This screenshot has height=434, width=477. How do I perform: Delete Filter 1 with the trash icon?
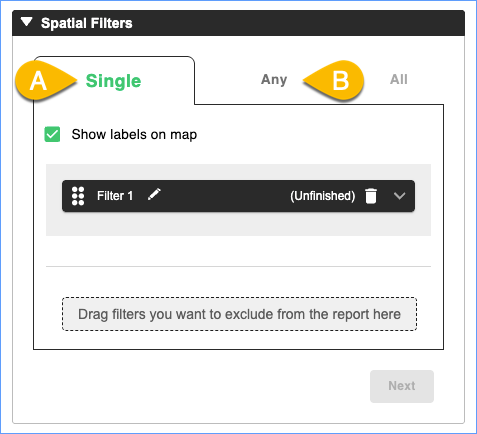(x=371, y=196)
